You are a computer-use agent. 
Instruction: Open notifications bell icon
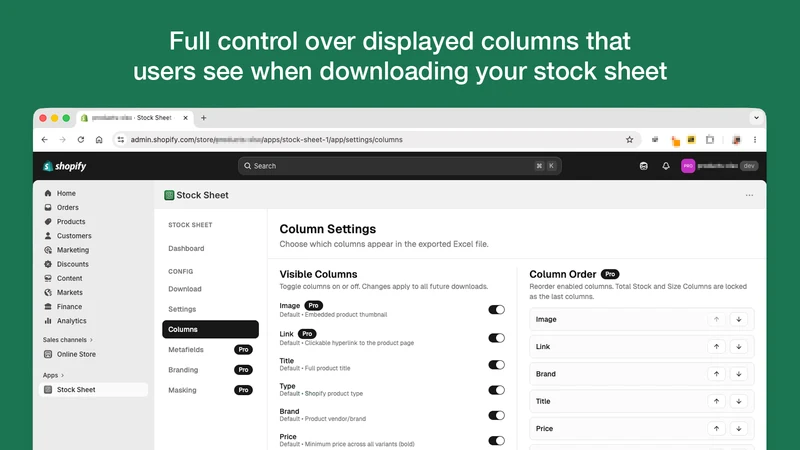pos(666,166)
